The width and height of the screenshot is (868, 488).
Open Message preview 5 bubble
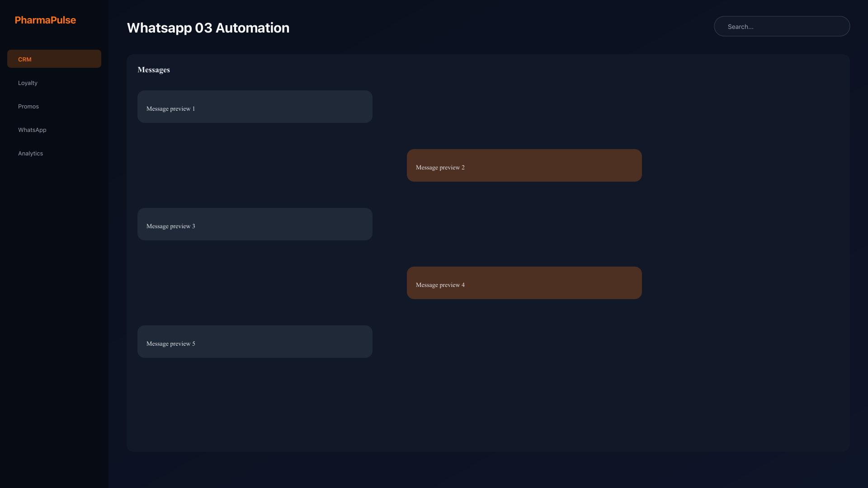(255, 342)
